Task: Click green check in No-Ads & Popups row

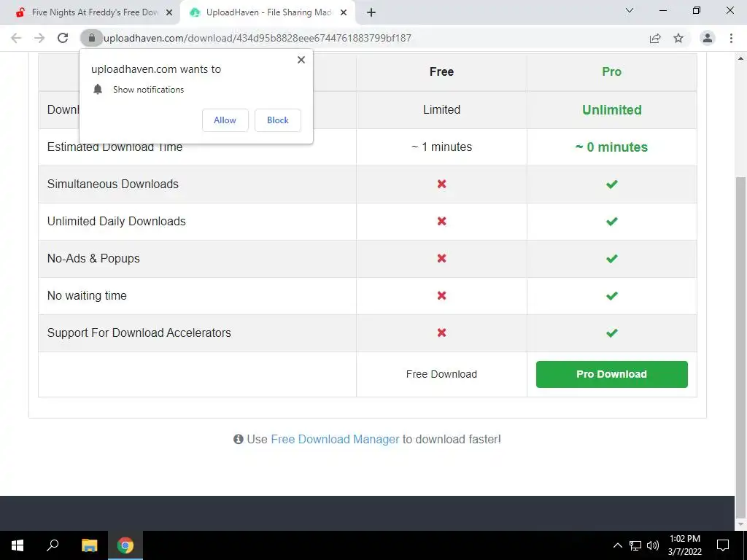Action: tap(612, 258)
